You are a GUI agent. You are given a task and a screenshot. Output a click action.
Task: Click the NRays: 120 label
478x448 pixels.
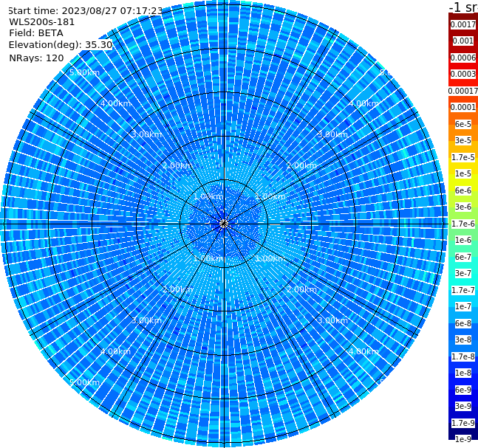[x=36, y=58]
